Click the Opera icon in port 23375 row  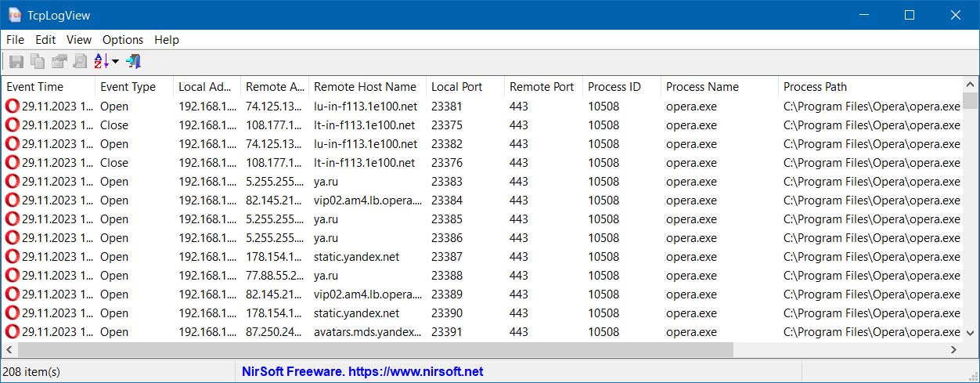13,125
